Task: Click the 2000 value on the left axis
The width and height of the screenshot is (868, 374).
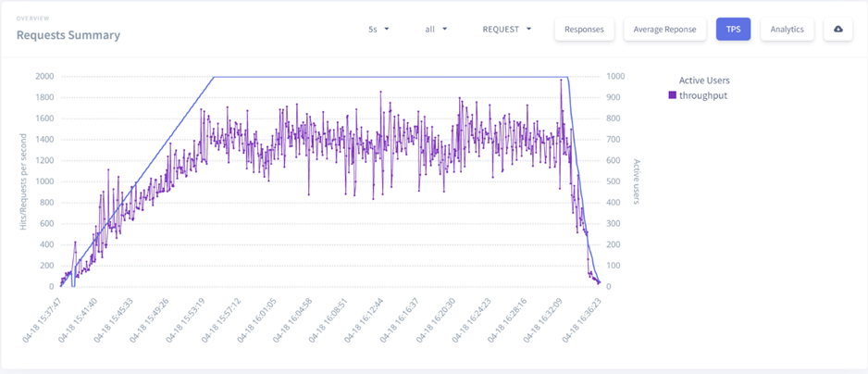Action: [x=44, y=77]
